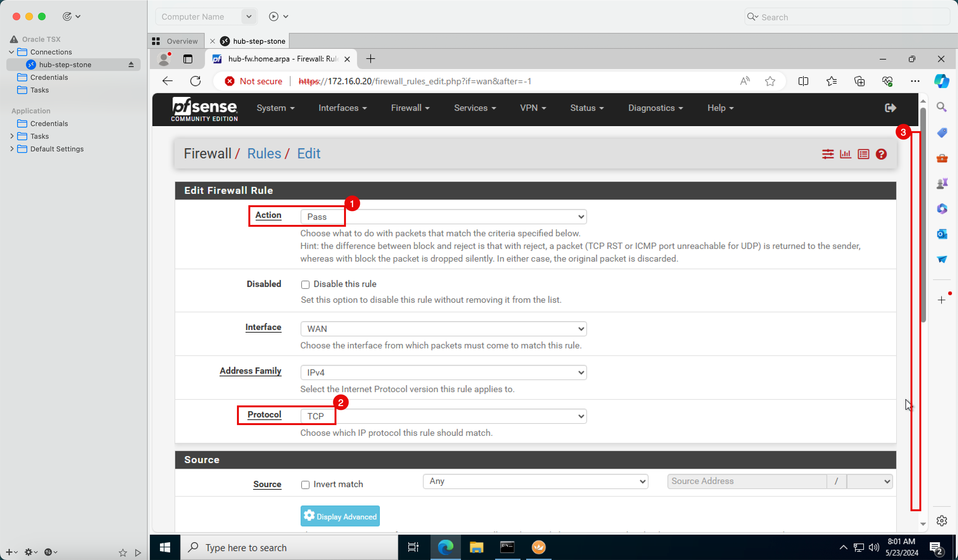Toggle Disable this rule checkbox
958x560 pixels.
tap(305, 284)
